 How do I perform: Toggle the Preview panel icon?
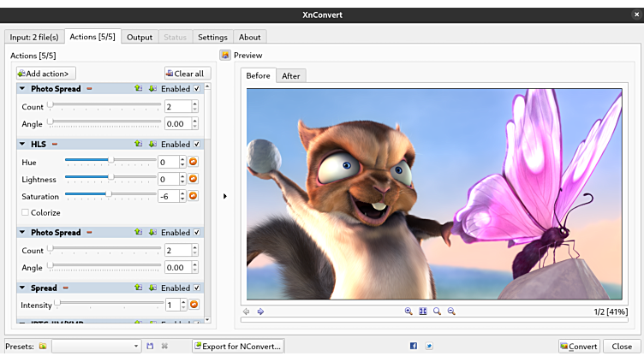225,55
